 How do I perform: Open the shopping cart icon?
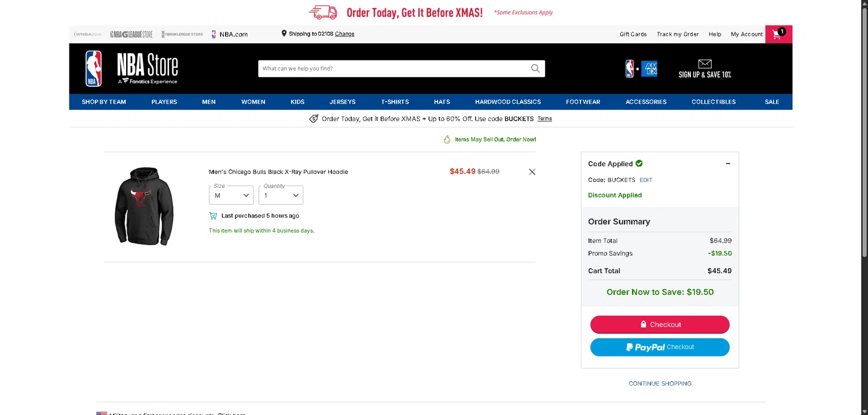pos(778,34)
